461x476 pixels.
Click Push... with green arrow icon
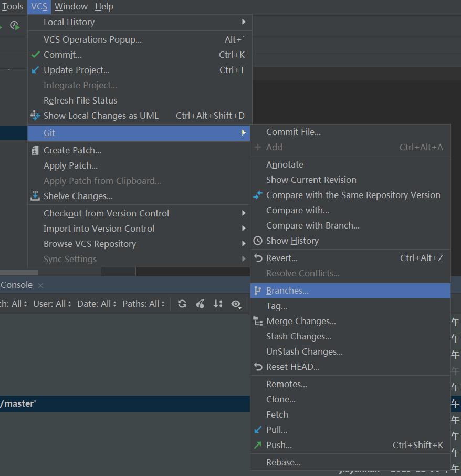[x=278, y=445]
